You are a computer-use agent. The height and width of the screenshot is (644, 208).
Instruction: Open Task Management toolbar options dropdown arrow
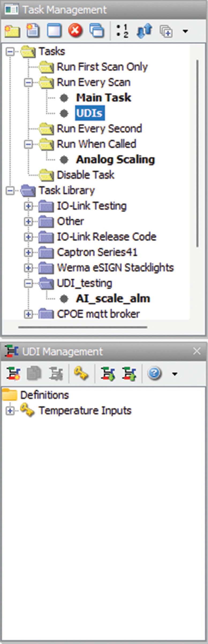(185, 31)
